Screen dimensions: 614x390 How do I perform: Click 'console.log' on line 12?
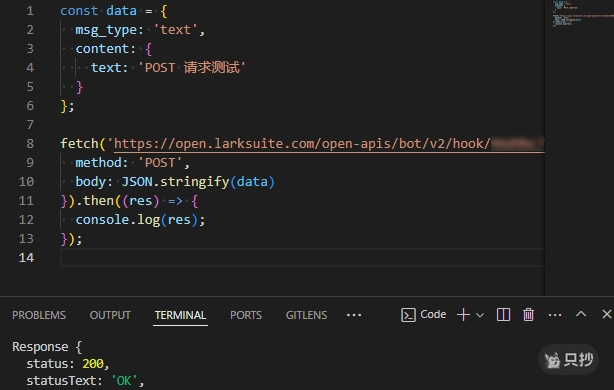(117, 220)
